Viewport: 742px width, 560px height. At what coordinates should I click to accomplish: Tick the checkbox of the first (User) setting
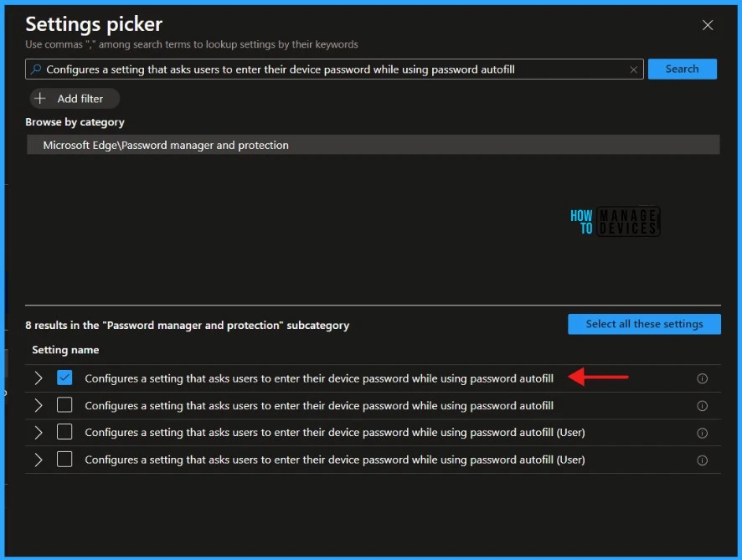[64, 432]
